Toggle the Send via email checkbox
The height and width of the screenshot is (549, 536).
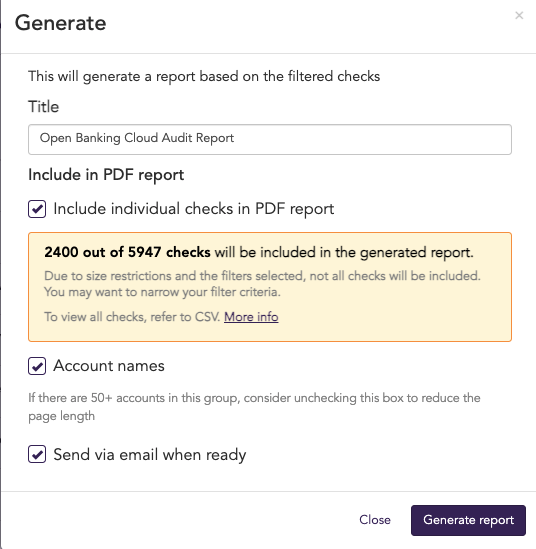point(37,454)
